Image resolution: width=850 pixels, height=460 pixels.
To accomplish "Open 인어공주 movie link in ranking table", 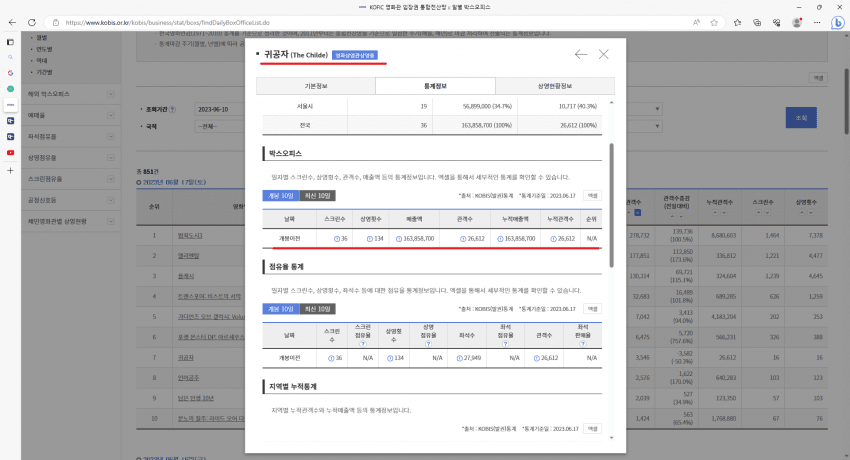I will [x=188, y=378].
